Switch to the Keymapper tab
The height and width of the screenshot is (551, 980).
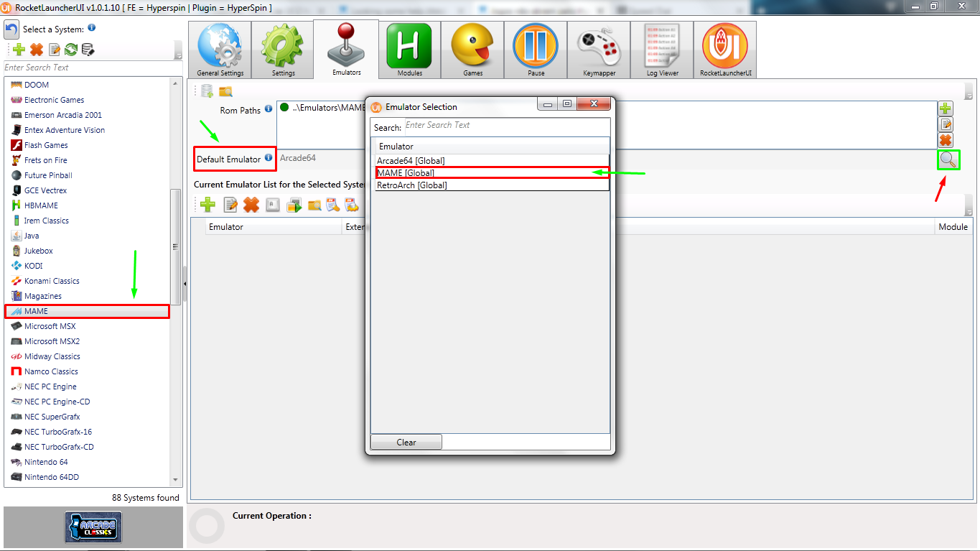[x=599, y=50]
